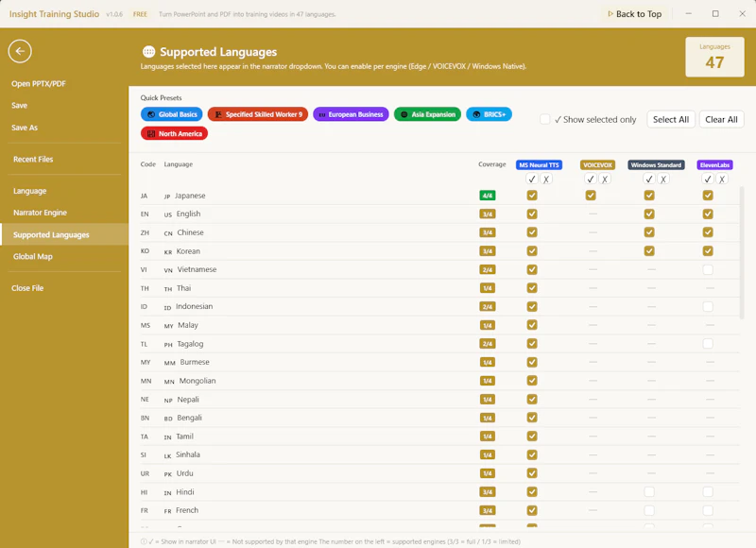Open the Open PPTX/PDF sidebar item
Viewport: 756px width, 548px height.
click(x=39, y=84)
